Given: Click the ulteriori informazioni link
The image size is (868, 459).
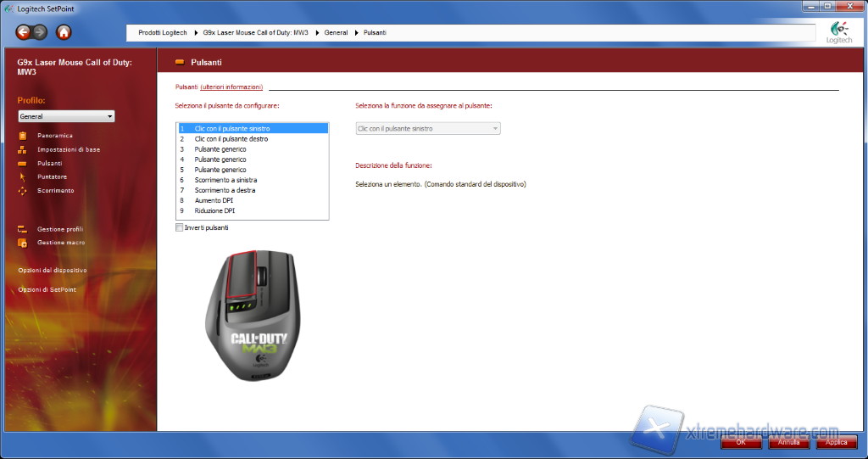Looking at the screenshot, I should point(231,87).
